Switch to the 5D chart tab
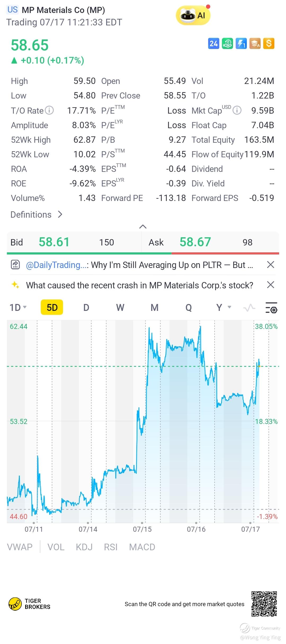The width and height of the screenshot is (286, 644). click(52, 308)
